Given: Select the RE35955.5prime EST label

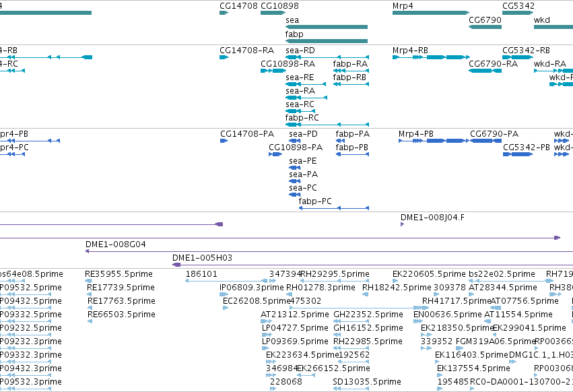Looking at the screenshot, I should click(x=119, y=274).
